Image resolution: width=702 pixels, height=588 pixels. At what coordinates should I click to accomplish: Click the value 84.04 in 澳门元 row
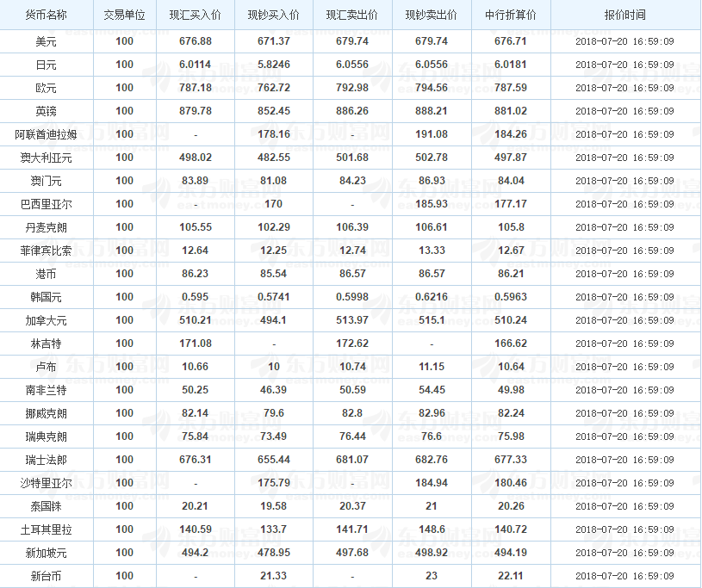coord(511,181)
